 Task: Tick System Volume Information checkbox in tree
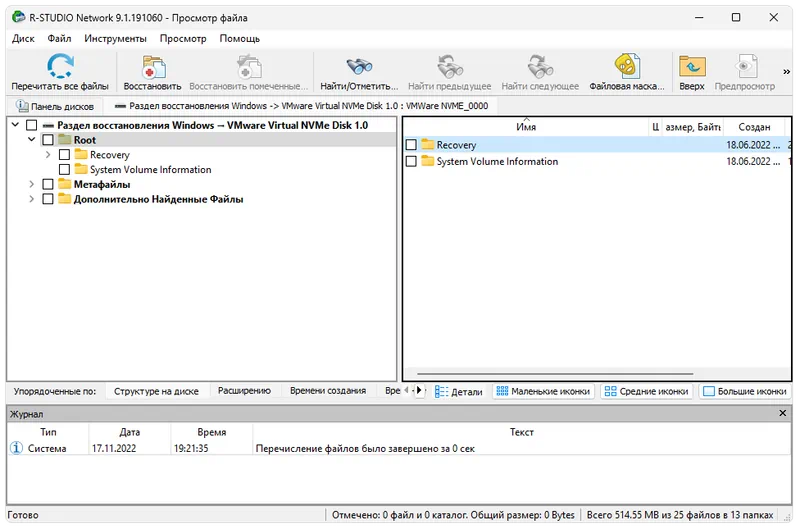64,169
